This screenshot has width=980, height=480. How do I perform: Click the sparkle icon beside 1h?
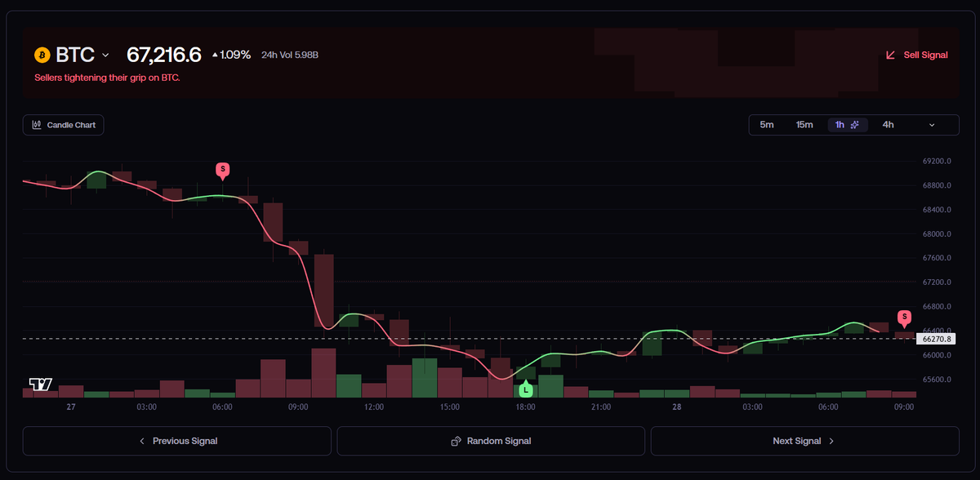[855, 125]
